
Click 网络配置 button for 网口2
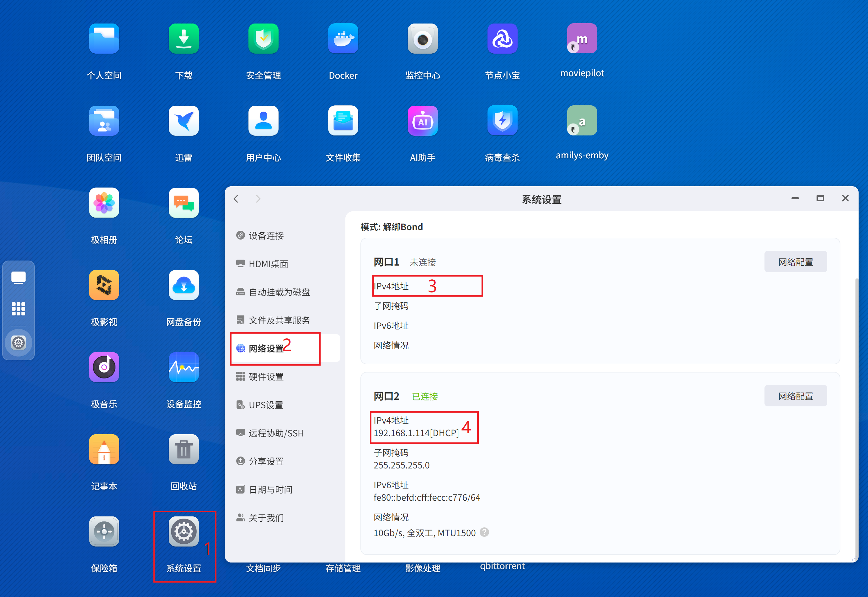click(796, 396)
